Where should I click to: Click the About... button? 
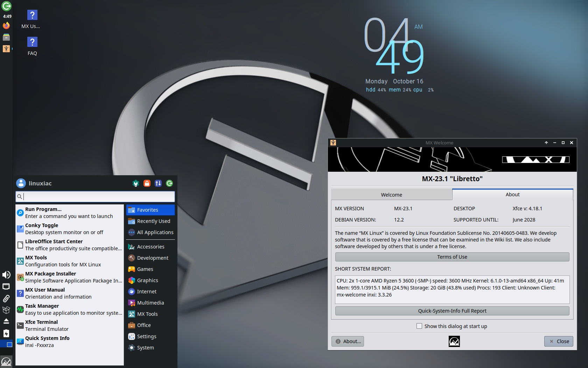pyautogui.click(x=348, y=341)
